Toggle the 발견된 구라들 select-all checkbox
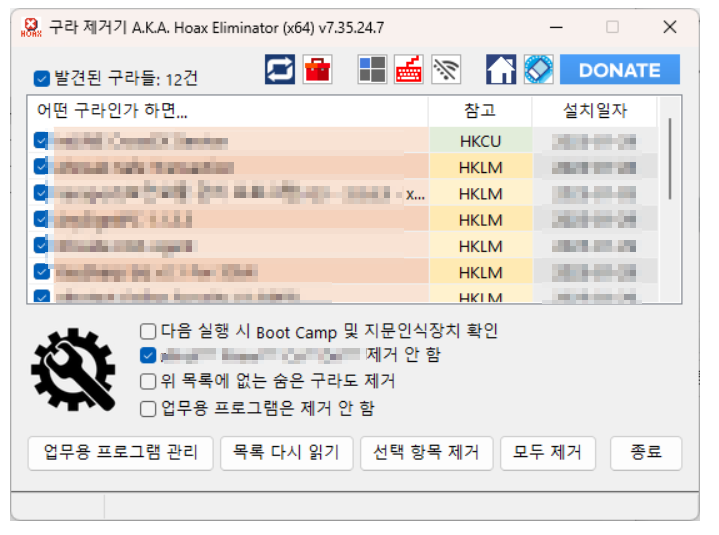Image resolution: width=719 pixels, height=535 pixels. pyautogui.click(x=42, y=78)
